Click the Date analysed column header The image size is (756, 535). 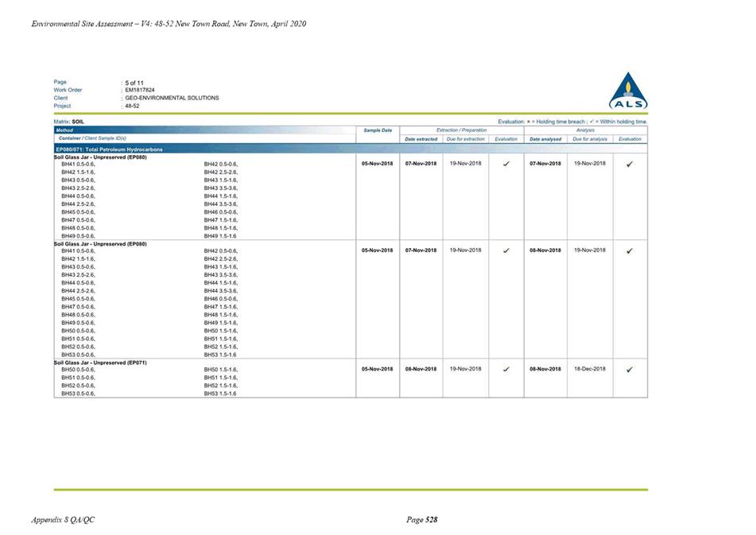coord(545,139)
